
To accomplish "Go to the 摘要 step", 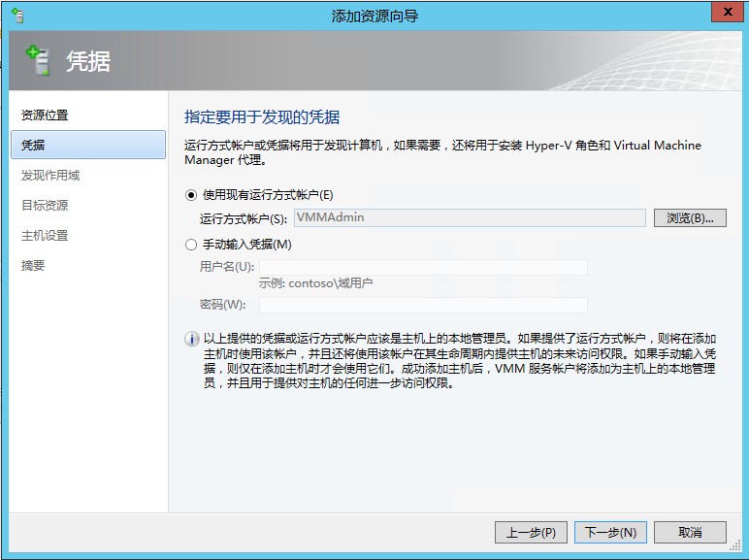I will pos(33,266).
